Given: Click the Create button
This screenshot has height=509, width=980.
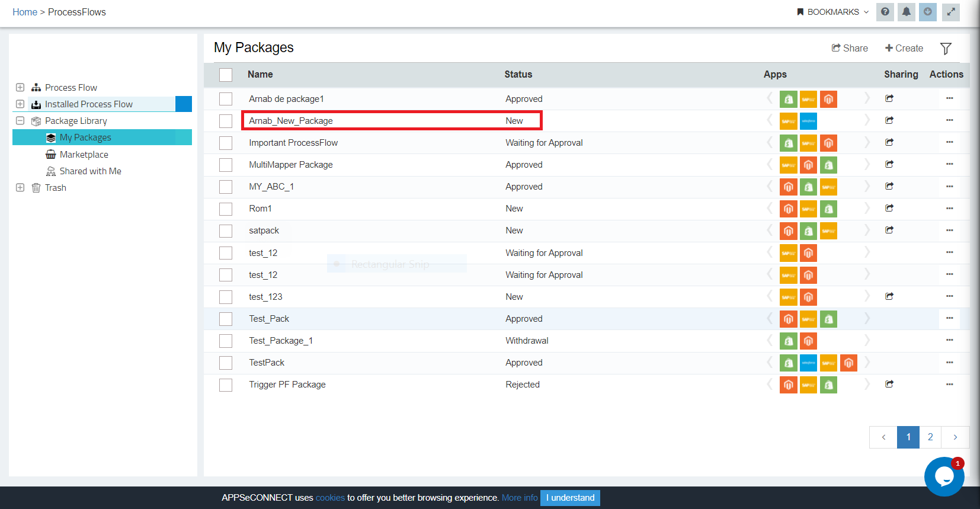Looking at the screenshot, I should (904, 48).
